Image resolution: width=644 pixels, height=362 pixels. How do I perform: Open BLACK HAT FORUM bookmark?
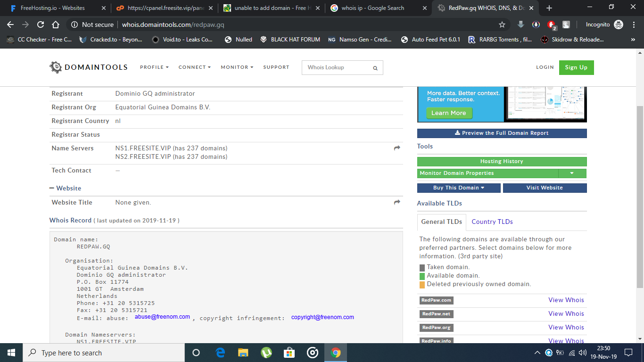pos(290,40)
